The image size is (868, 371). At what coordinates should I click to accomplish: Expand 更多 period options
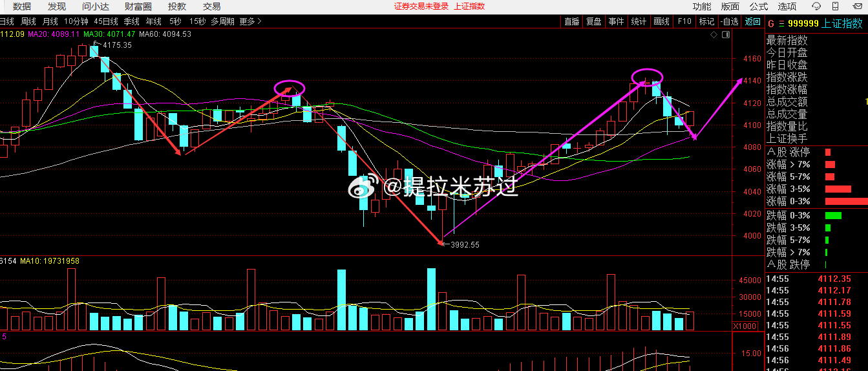(251, 21)
